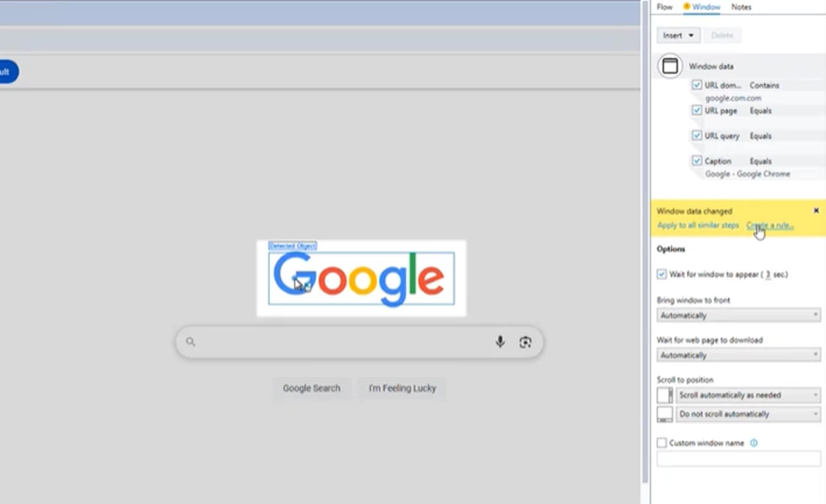Toggle the URL page checkbox
826x504 pixels.
click(x=697, y=110)
